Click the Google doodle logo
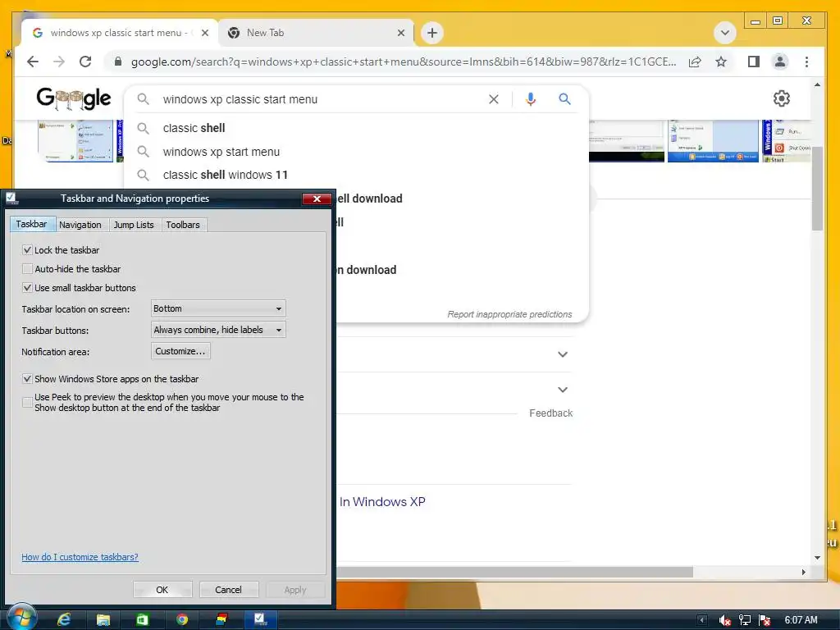Image resolution: width=840 pixels, height=630 pixels. coord(73,98)
